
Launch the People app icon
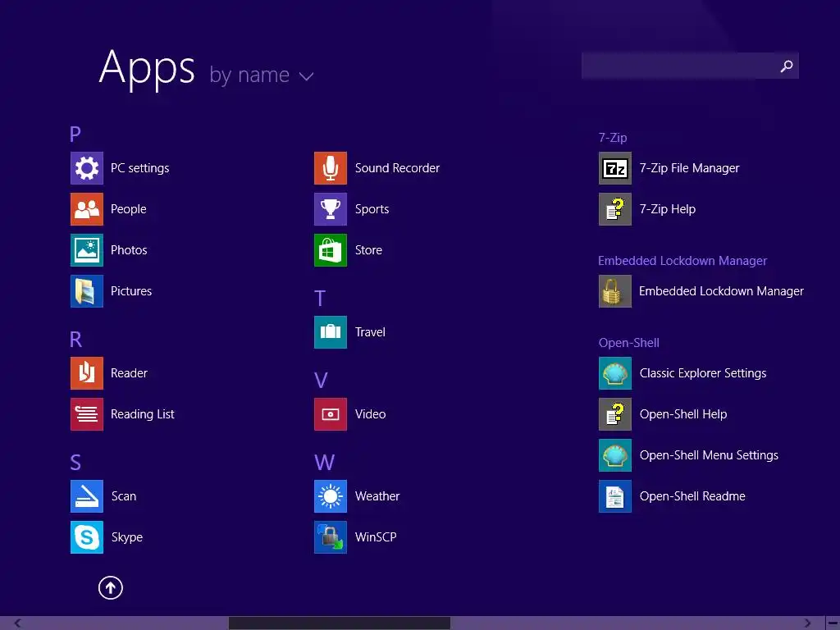(87, 209)
